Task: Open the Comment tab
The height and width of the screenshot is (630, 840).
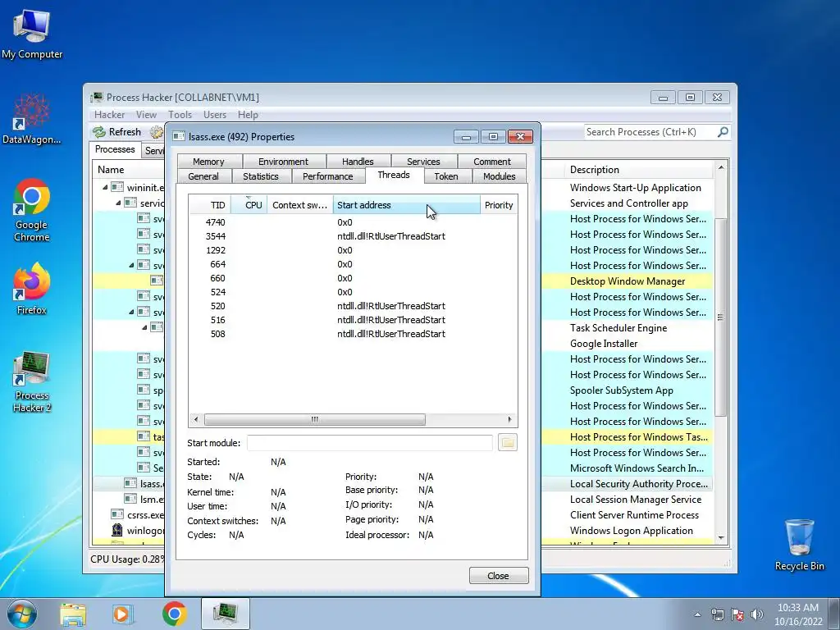Action: 492,162
